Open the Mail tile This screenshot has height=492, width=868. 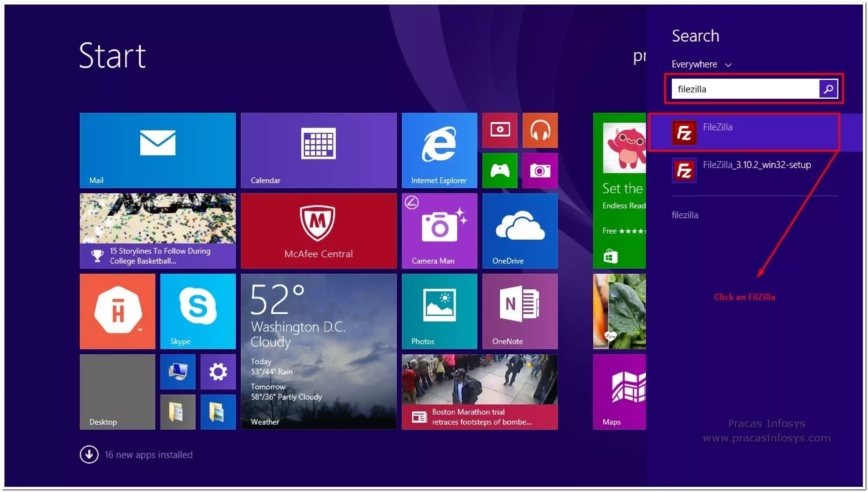pyautogui.click(x=157, y=150)
